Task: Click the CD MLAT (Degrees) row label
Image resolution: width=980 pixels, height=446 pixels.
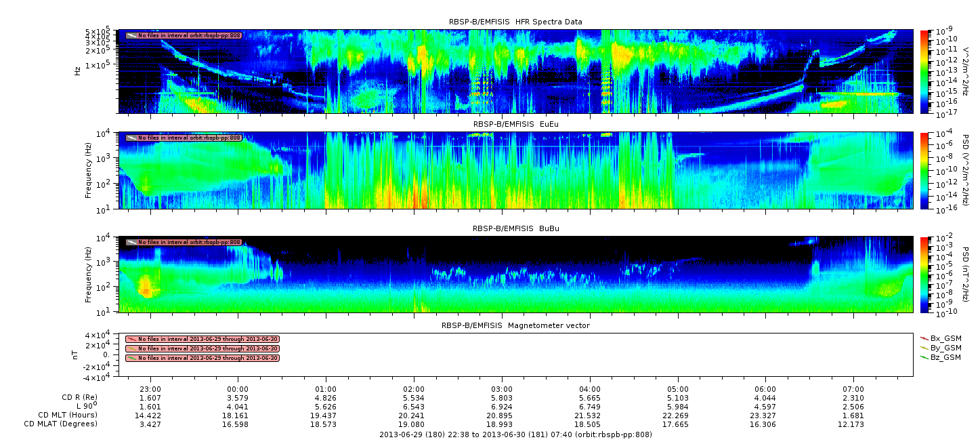Action: click(x=62, y=424)
